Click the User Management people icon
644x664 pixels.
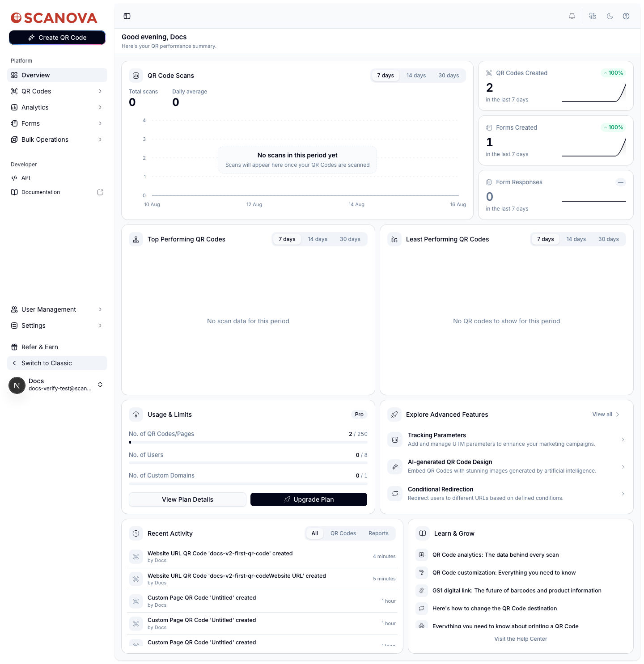click(14, 309)
